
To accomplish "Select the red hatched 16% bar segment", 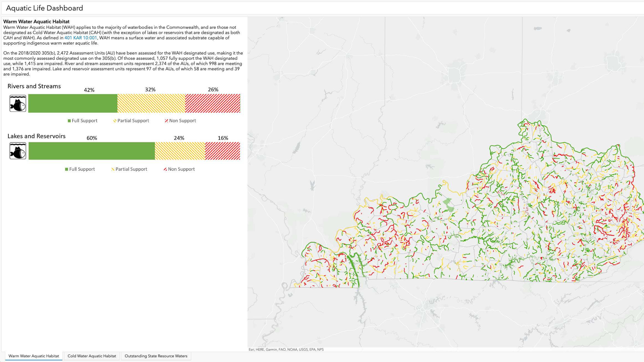I will point(223,151).
